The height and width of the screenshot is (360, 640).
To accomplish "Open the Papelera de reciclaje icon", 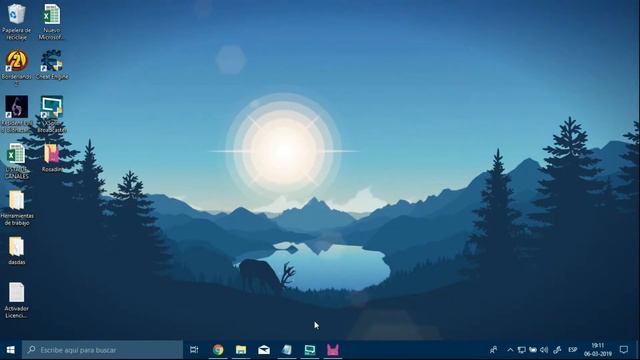I will 16,21.
